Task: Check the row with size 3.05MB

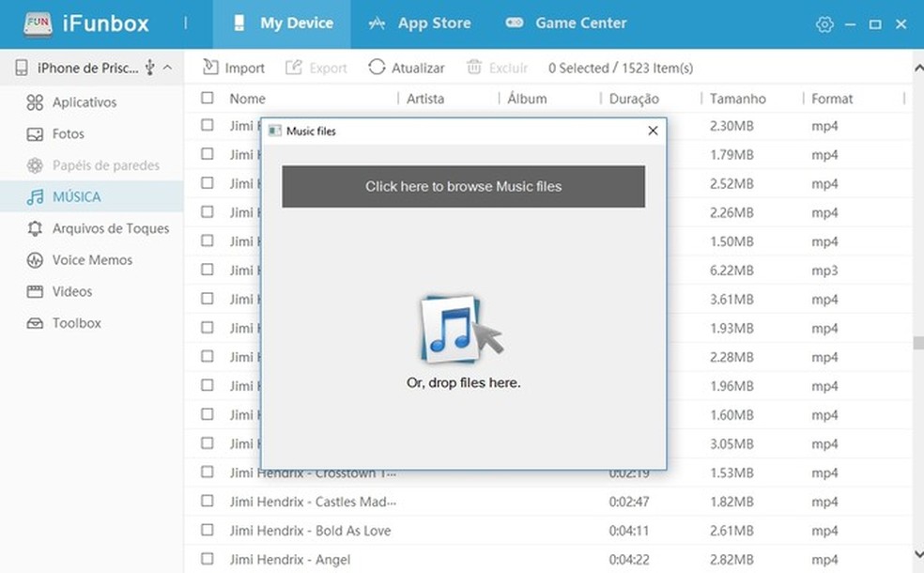Action: pos(208,442)
